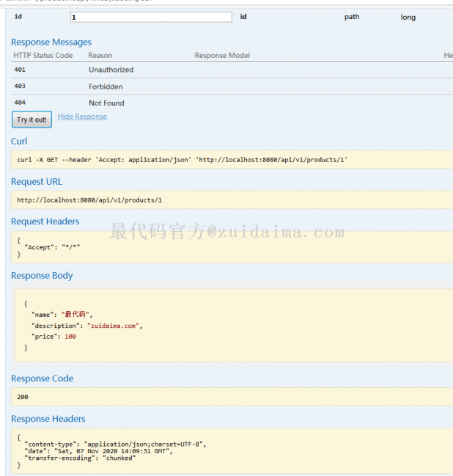Click the Response Messages heading
This screenshot has height=476, width=453.
[x=51, y=43]
